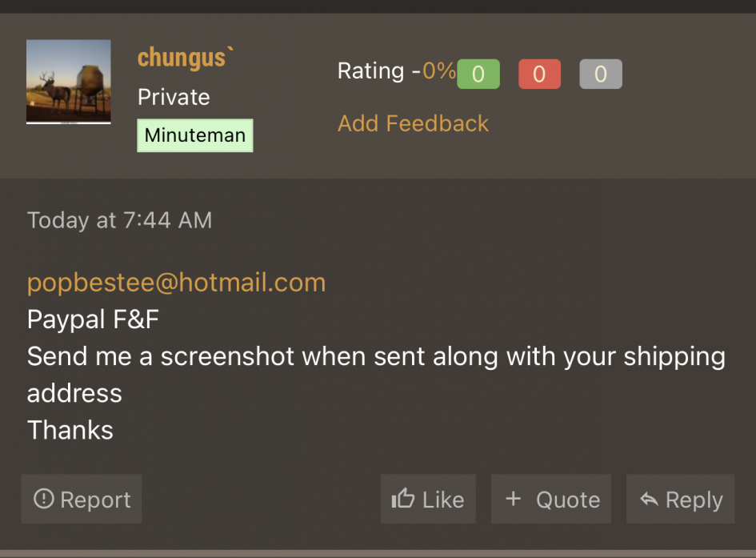Click the plus icon beside Quote

[x=514, y=498]
